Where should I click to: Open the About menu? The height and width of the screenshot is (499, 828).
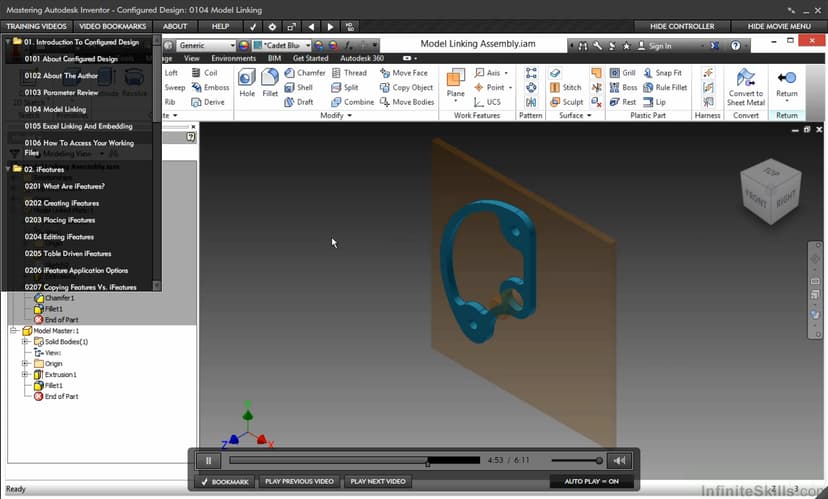[x=175, y=26]
